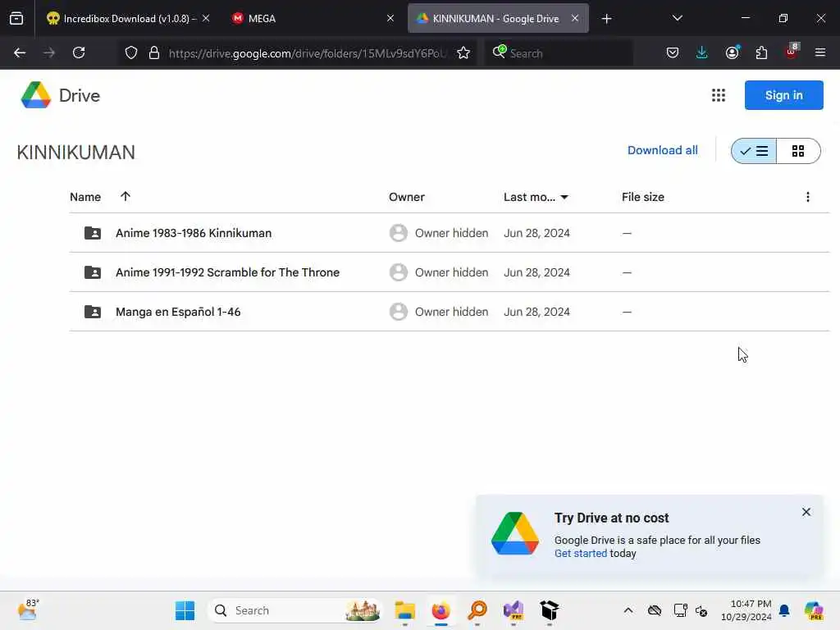Click the uBlock Origin extension icon
This screenshot has height=630, width=840.
792,52
